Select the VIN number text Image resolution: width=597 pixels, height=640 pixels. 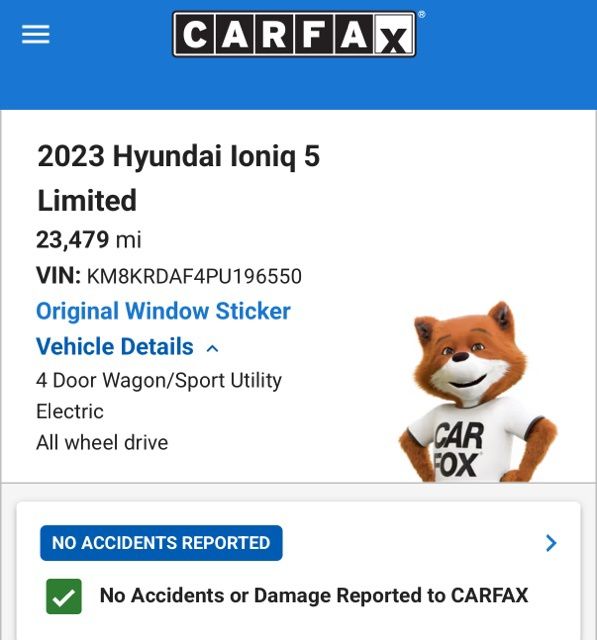[x=194, y=276]
